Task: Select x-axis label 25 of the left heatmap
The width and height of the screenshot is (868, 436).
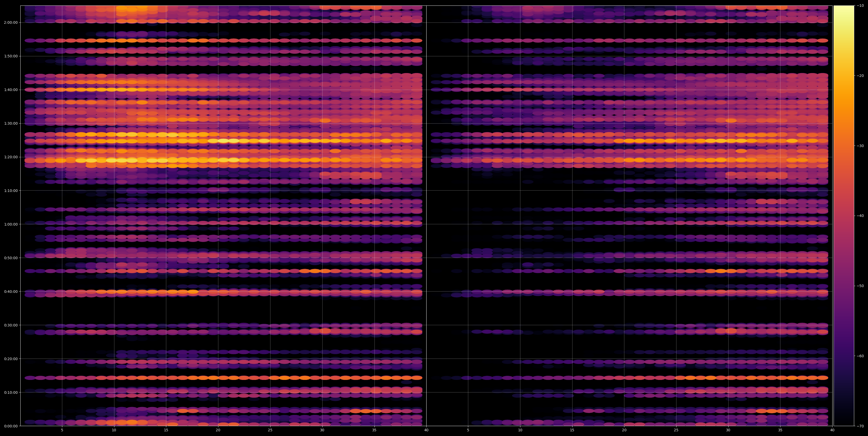Action: pos(270,430)
